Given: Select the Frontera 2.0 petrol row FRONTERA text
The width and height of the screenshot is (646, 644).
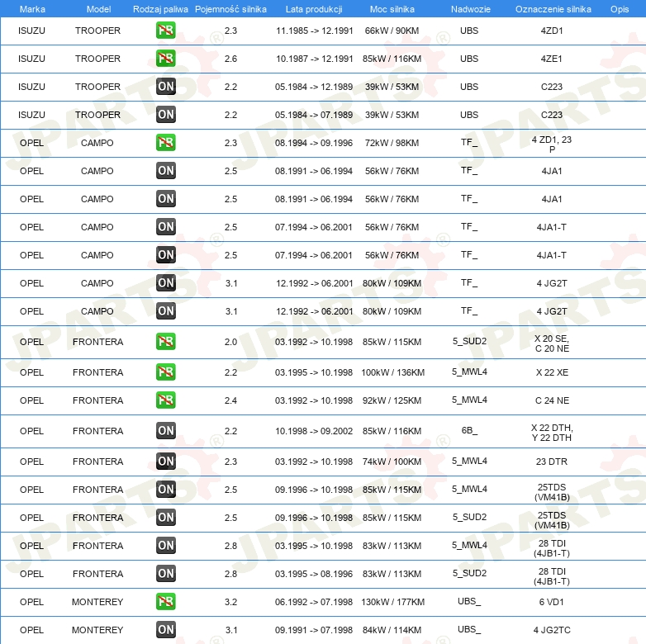Looking at the screenshot, I should pyautogui.click(x=97, y=342).
